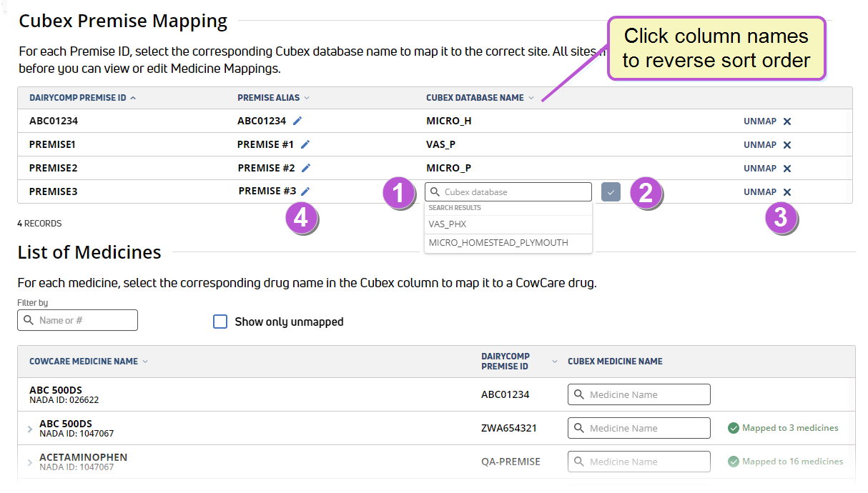Click the PREMISE #3 alias text
Image resolution: width=868 pixels, height=493 pixels.
point(267,191)
